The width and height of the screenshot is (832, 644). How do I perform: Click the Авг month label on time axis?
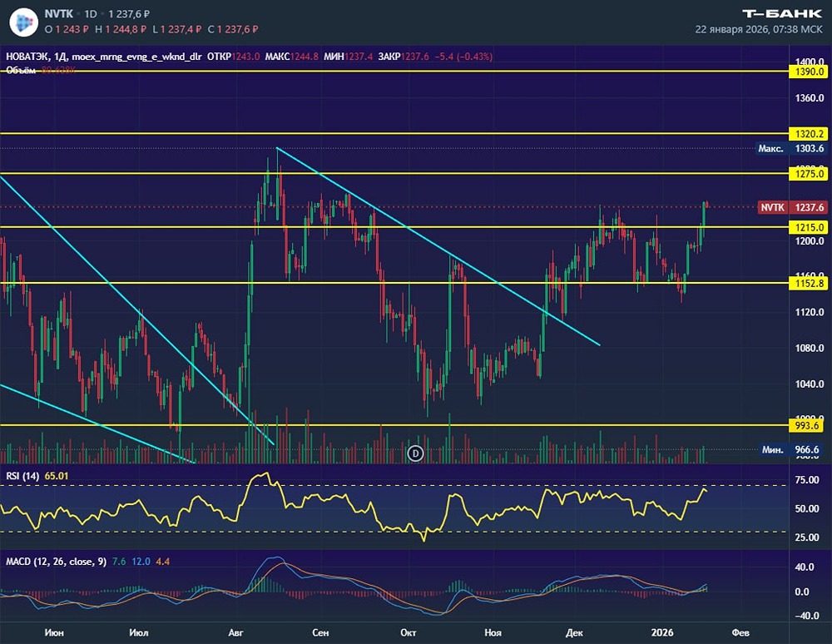pos(235,632)
